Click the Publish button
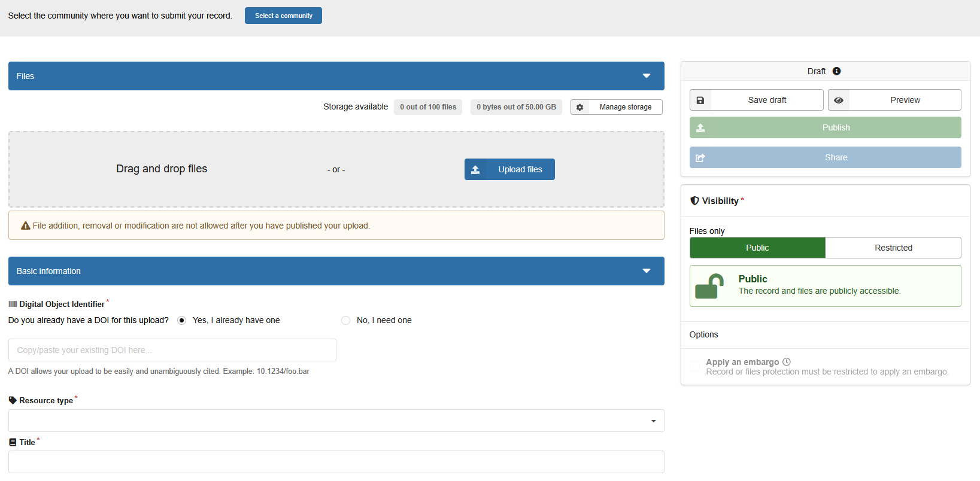Viewport: 980px width, 481px height. (x=825, y=127)
